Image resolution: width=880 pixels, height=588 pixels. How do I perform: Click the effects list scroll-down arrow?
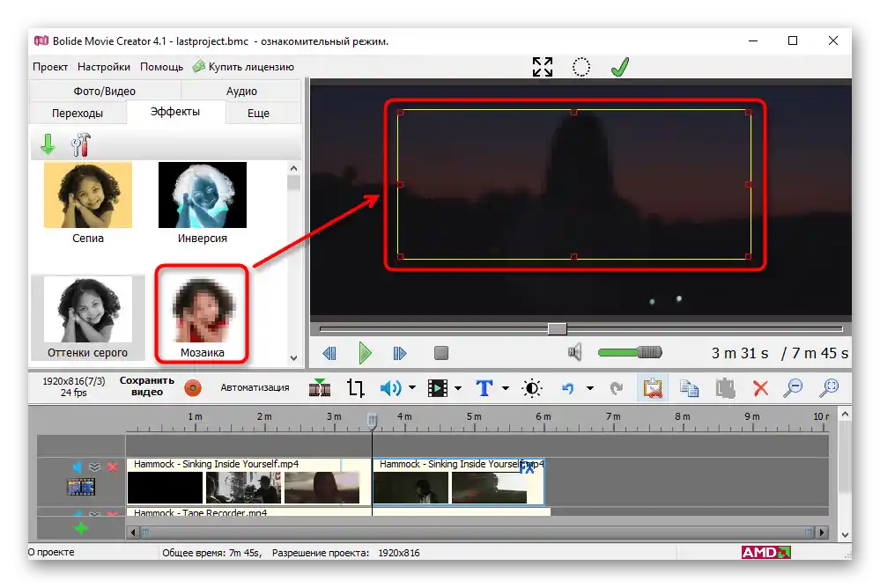[293, 357]
